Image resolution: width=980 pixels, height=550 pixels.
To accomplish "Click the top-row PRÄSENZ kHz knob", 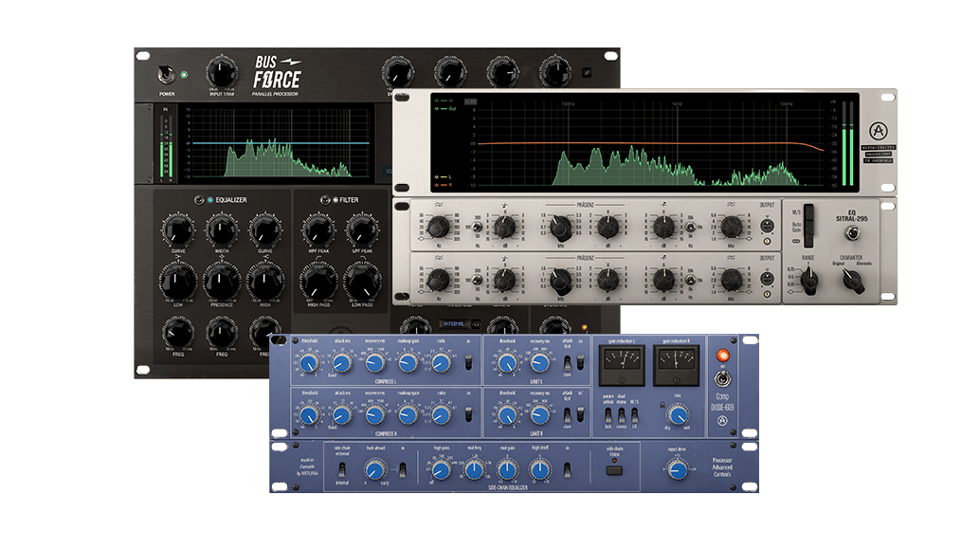I will coord(560,229).
